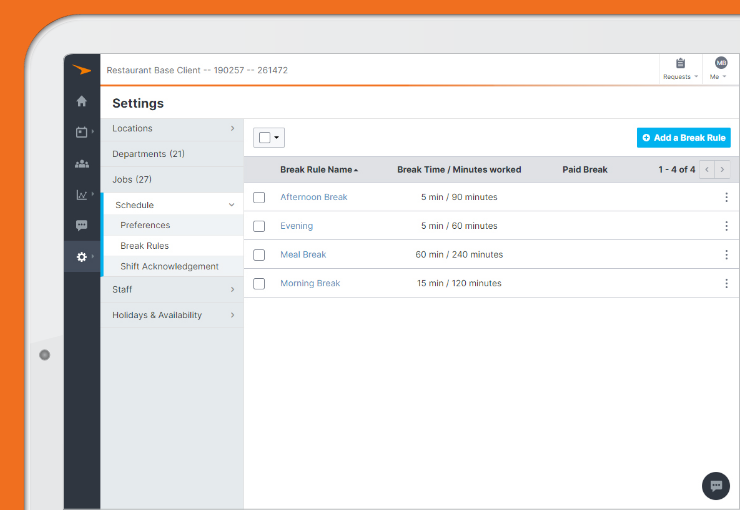The image size is (740, 510).
Task: Collapse the Schedule section chevron
Action: 232,205
